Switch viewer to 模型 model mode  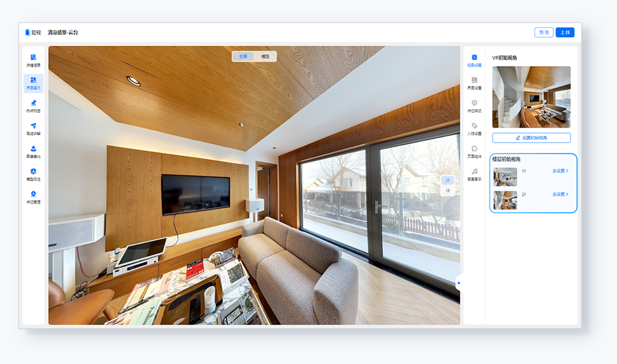(265, 56)
